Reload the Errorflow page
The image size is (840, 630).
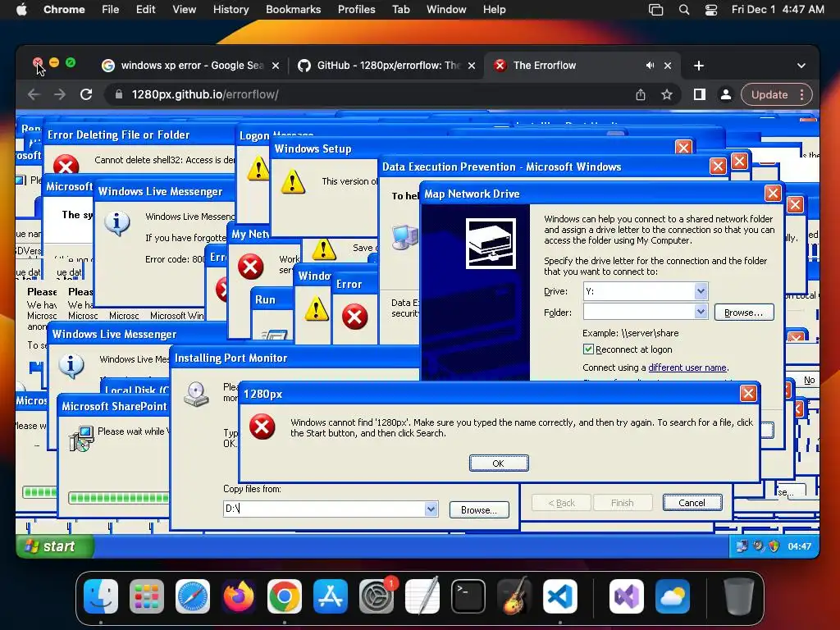(x=85, y=94)
